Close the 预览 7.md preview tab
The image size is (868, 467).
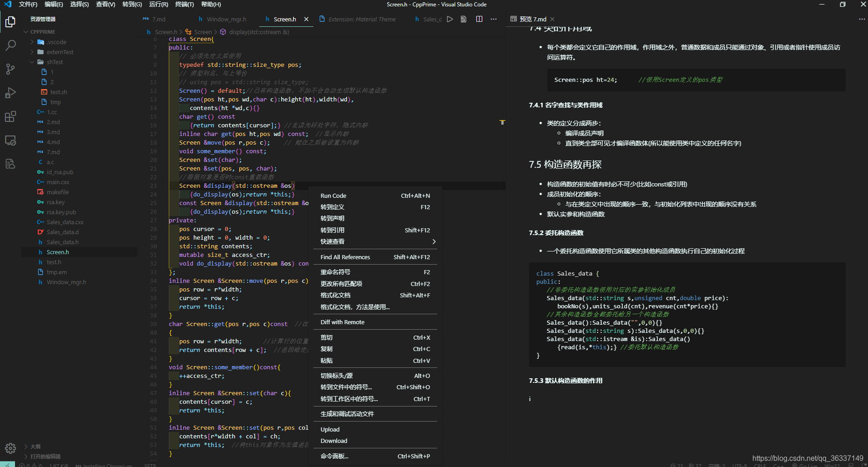pyautogui.click(x=552, y=19)
